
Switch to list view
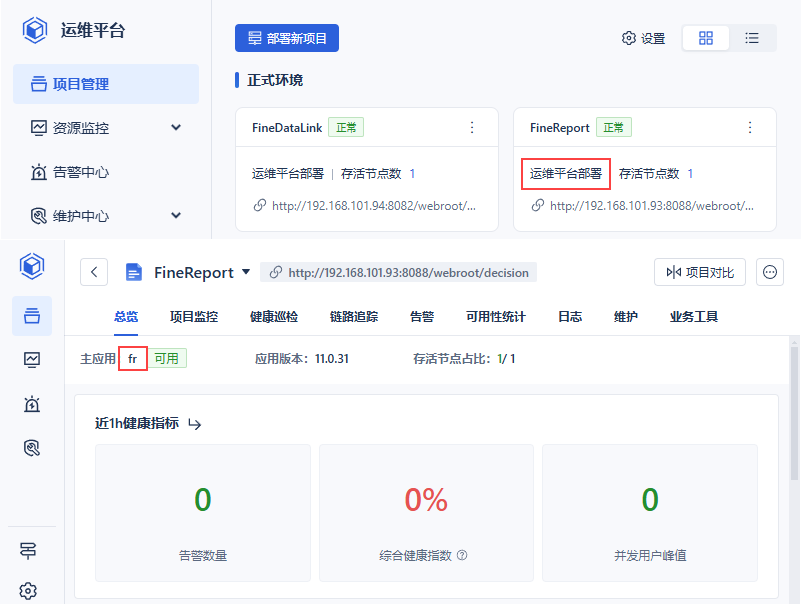(x=751, y=38)
